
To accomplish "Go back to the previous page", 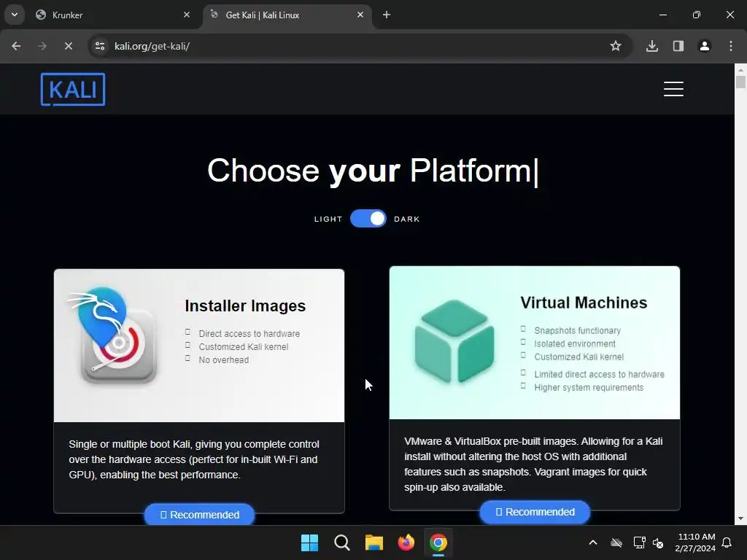I will pyautogui.click(x=16, y=46).
